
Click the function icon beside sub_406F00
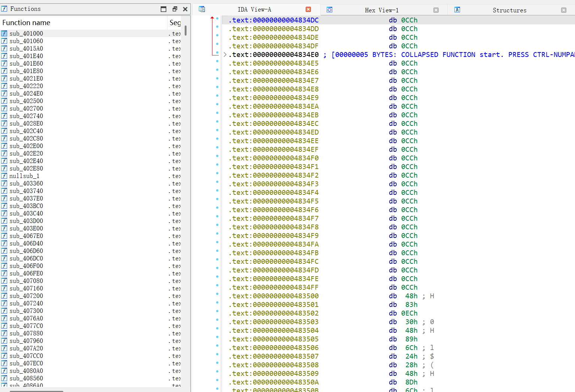pos(4,266)
